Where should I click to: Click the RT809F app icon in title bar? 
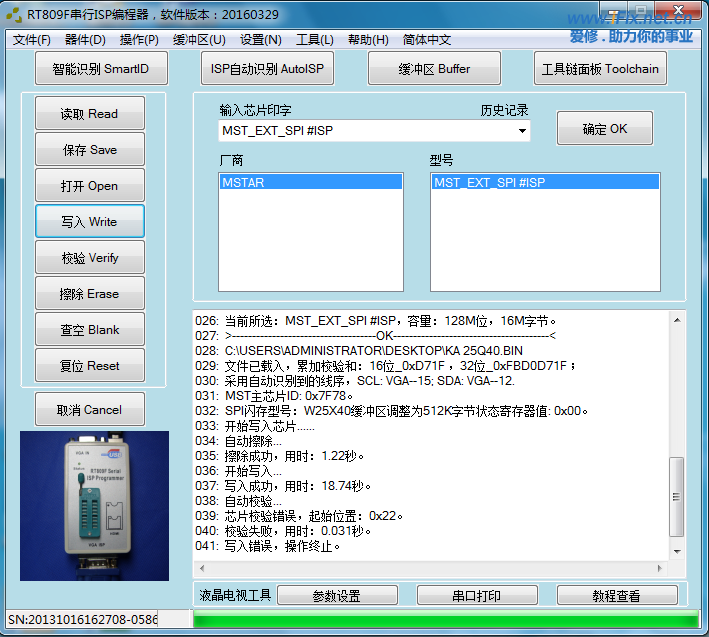point(14,15)
